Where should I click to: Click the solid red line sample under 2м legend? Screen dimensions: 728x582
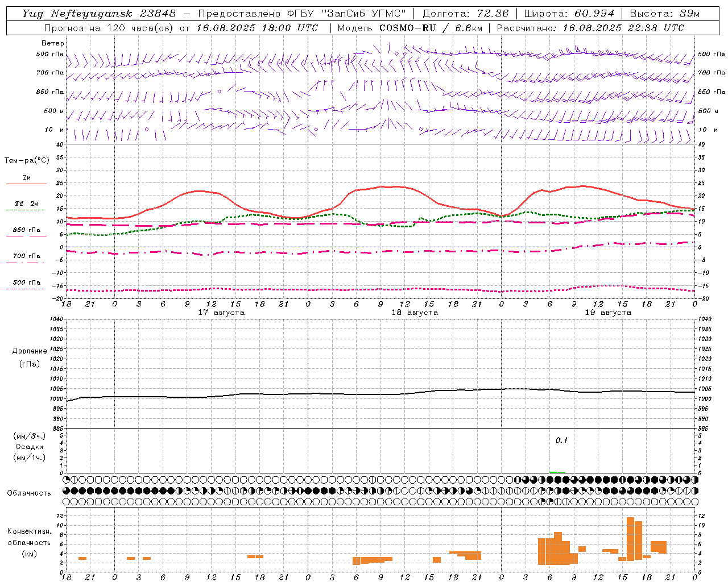click(x=26, y=184)
